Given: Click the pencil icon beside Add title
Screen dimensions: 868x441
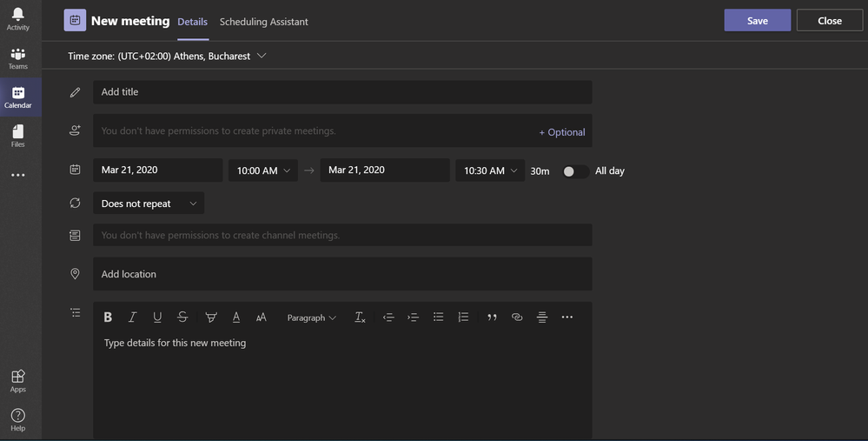Looking at the screenshot, I should [x=75, y=92].
